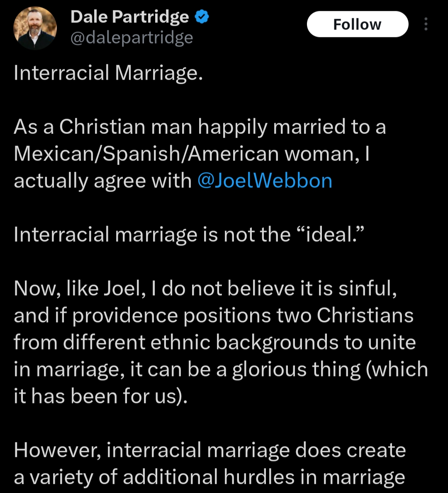The width and height of the screenshot is (448, 493).
Task: Click the line "a variety of additional hurdles"
Action: (209, 477)
